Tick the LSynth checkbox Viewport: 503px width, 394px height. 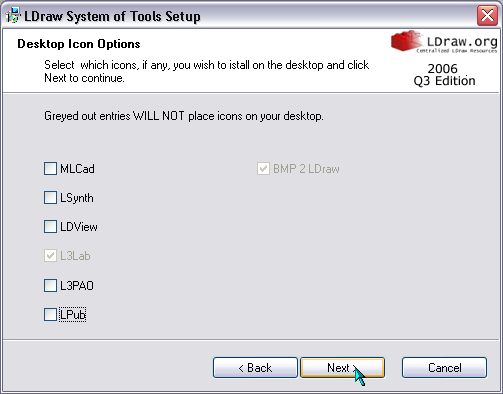click(50, 198)
